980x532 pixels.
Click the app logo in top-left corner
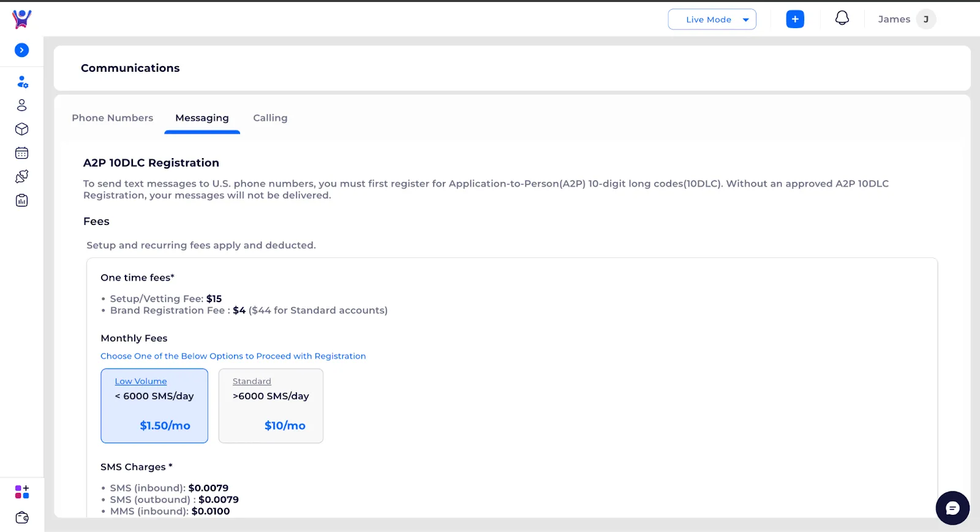click(x=21, y=19)
